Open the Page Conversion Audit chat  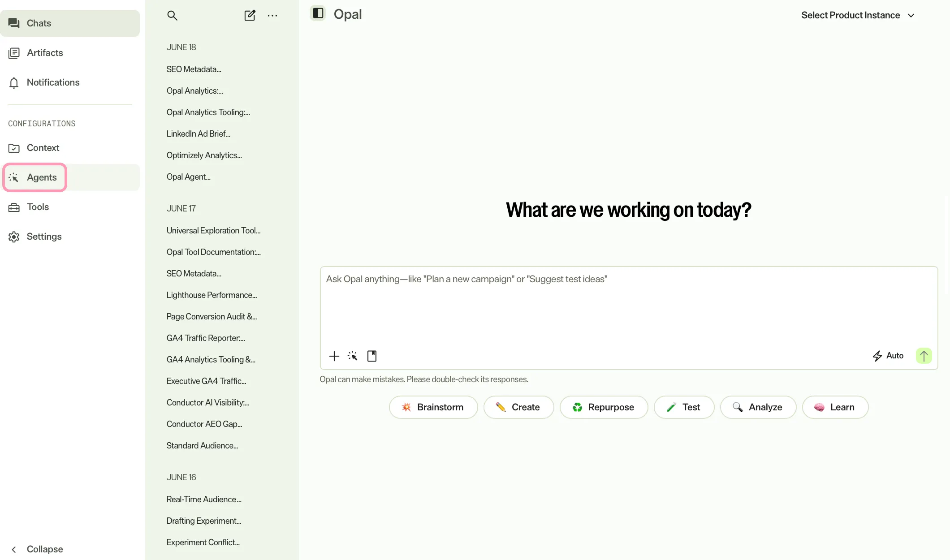[x=212, y=317]
